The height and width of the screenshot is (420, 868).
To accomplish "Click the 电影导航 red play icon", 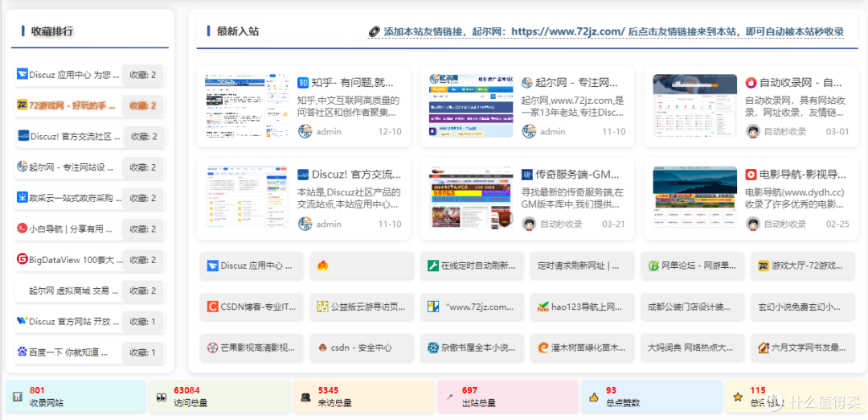I will click(751, 175).
